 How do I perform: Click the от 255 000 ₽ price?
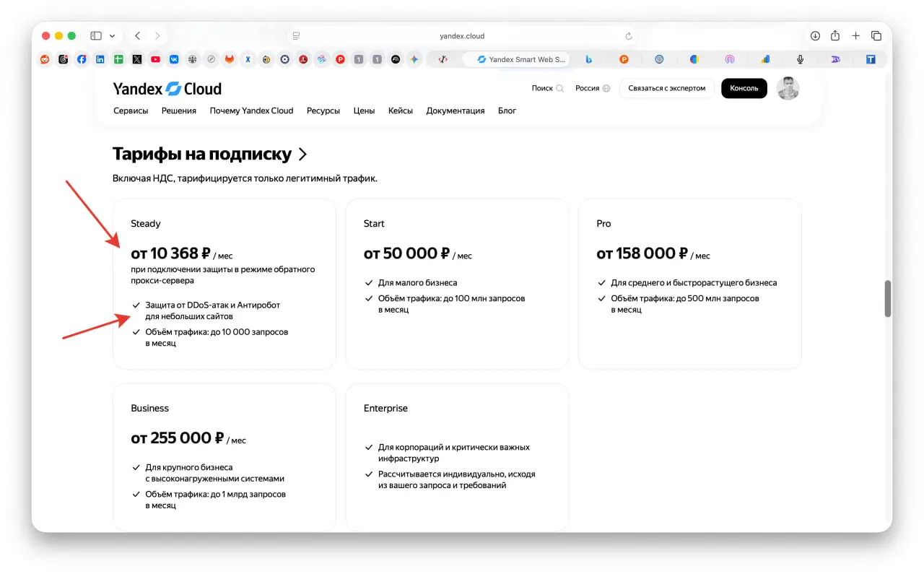pyautogui.click(x=178, y=438)
